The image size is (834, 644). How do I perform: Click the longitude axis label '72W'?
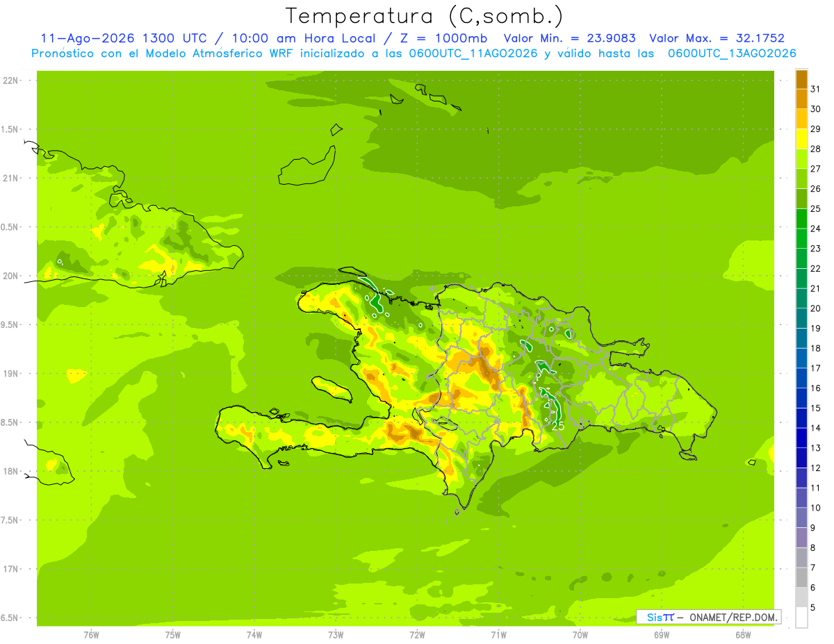[417, 636]
